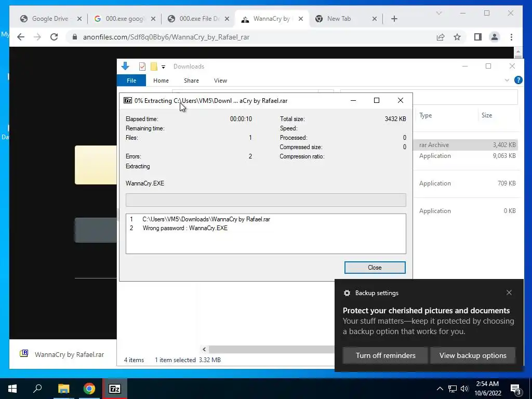Sort by the Size column header

(x=499, y=115)
